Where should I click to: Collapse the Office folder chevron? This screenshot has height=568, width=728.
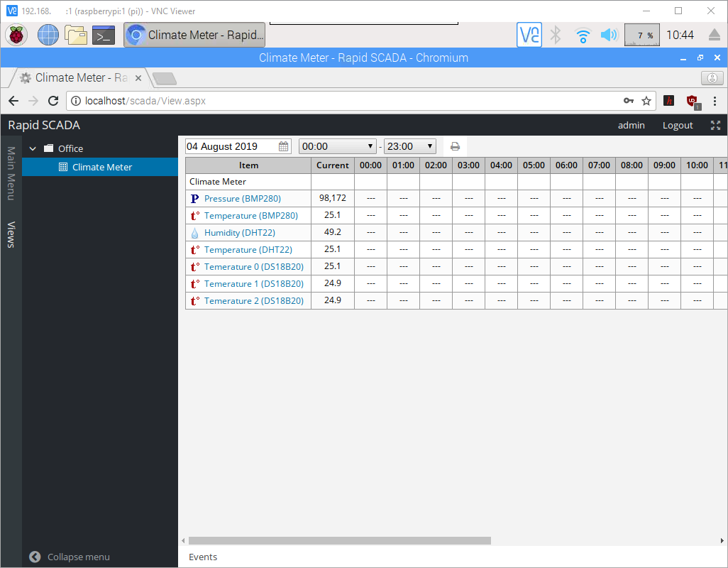[x=33, y=148]
